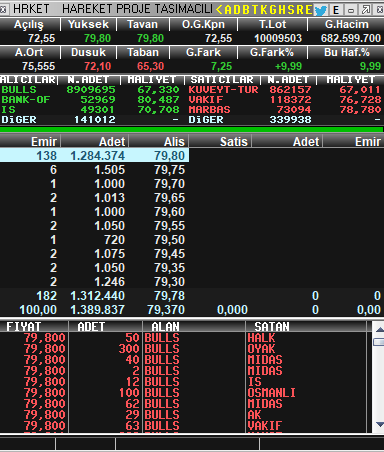This screenshot has width=384, height=452.
Task: Click the total bid quantity 1.312.440
Action: pos(97,296)
